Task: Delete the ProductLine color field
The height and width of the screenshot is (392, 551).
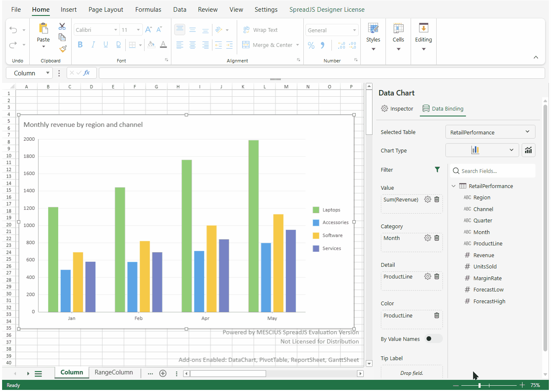Action: [x=437, y=315]
